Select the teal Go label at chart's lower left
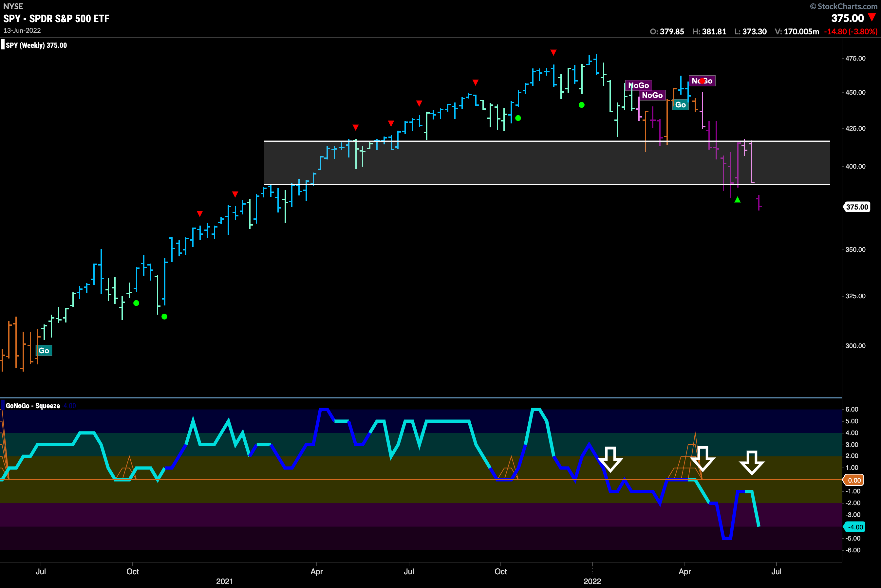 coord(44,351)
